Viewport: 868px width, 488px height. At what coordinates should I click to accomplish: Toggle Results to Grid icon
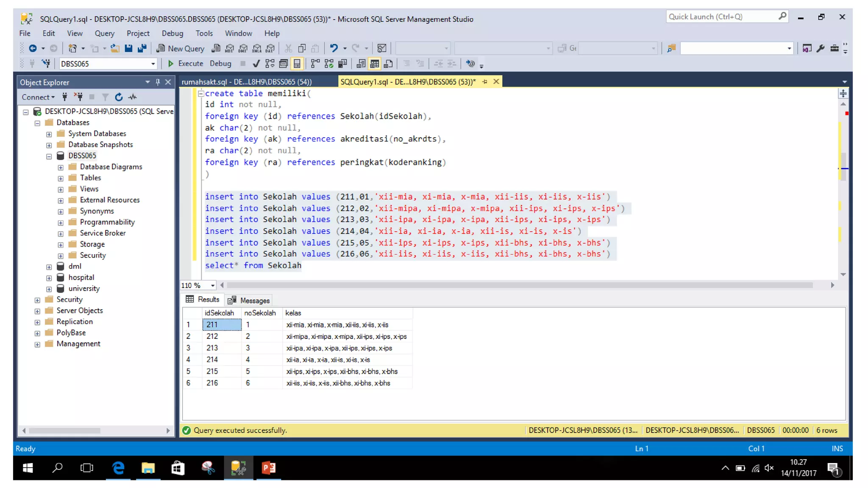pyautogui.click(x=374, y=64)
